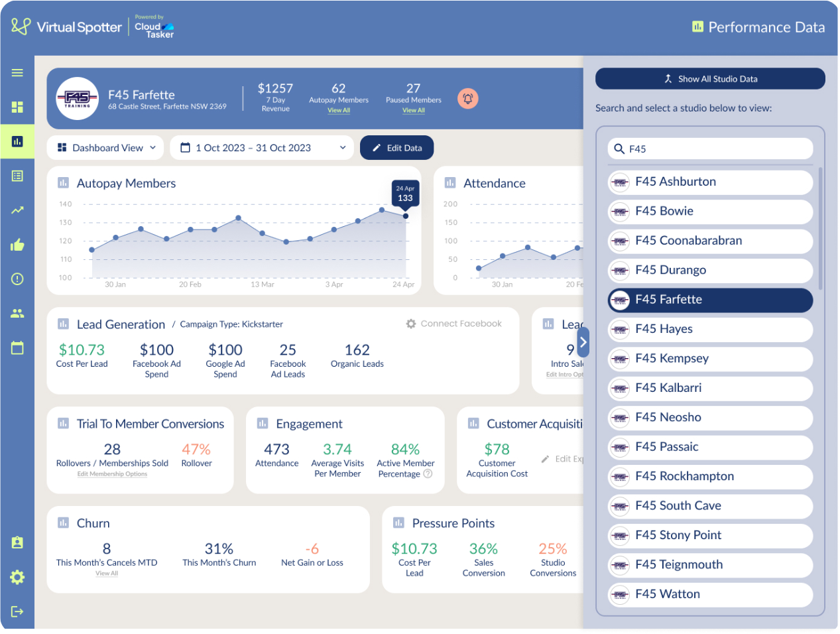Screen dimensions: 840x634
Task: Click the hamburger menu icon in sidebar
Action: tap(17, 73)
